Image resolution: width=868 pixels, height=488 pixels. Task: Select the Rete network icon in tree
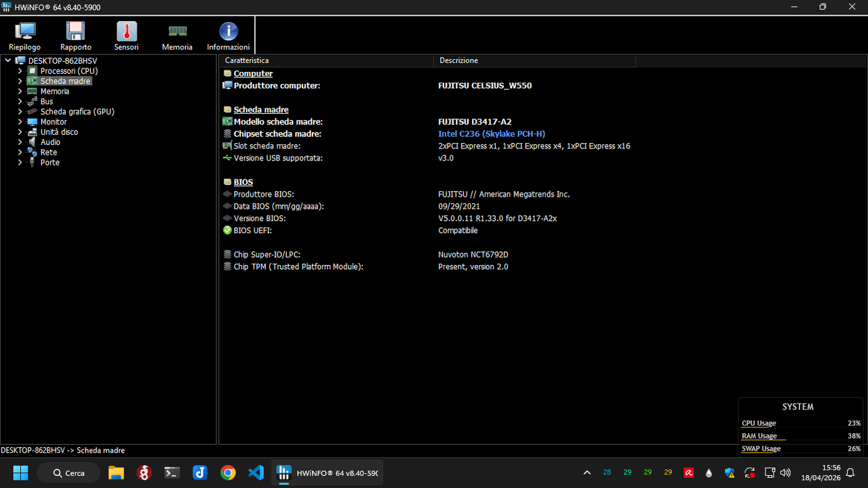32,152
